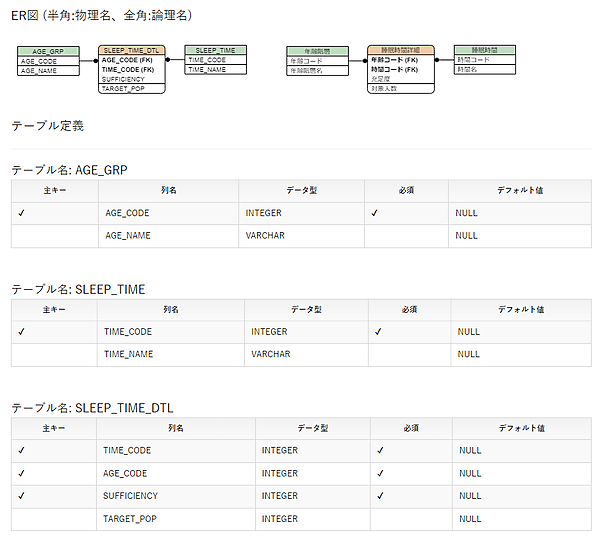Select the 睡眠時間 logical entity header
Image resolution: width=600 pixels, height=538 pixels.
click(484, 50)
